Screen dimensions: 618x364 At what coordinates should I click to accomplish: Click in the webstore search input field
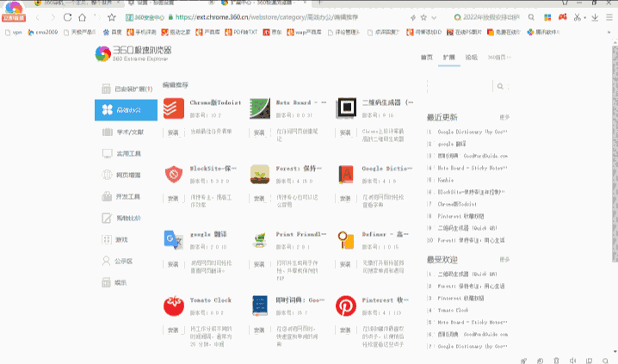460,86
